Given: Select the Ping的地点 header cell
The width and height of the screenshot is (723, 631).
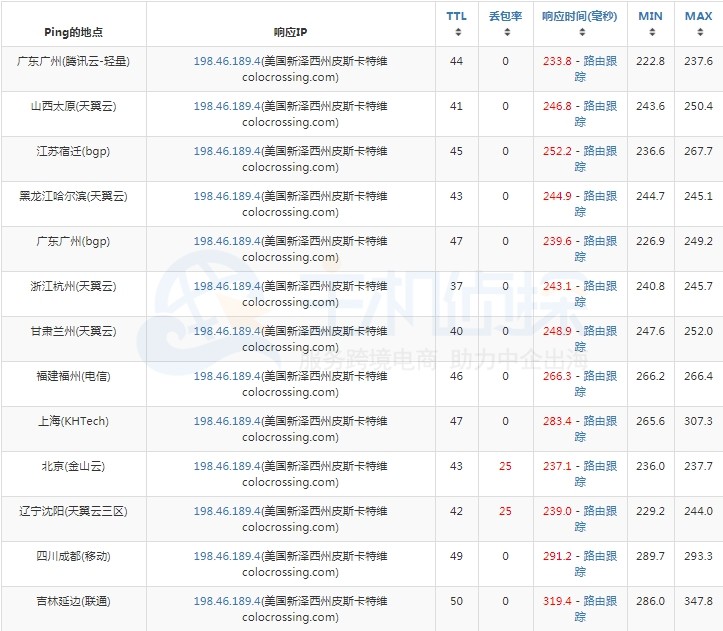Looking at the screenshot, I should pos(74,24).
